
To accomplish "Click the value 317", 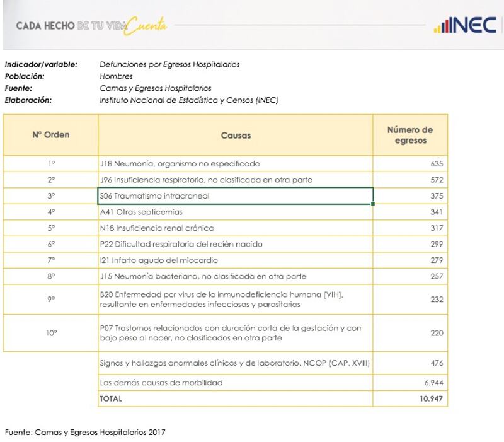I will click(x=437, y=228).
